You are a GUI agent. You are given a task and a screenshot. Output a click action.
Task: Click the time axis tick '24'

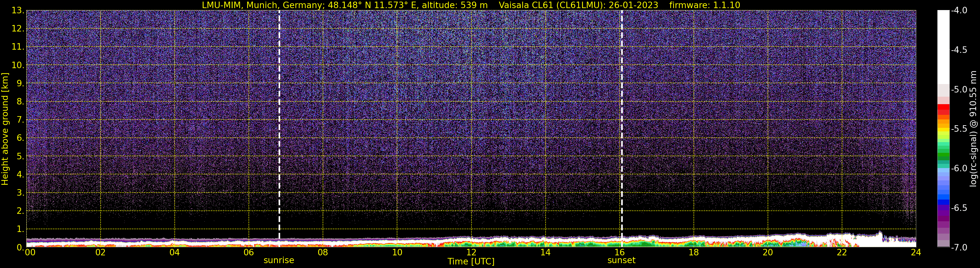[916, 252]
